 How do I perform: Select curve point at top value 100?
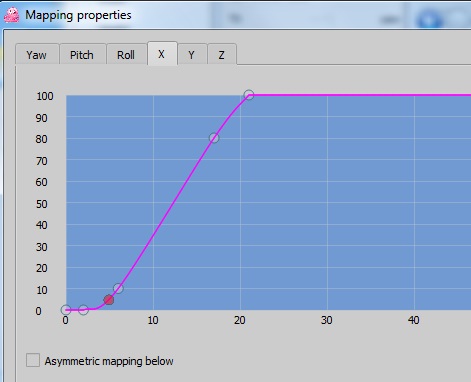click(249, 95)
